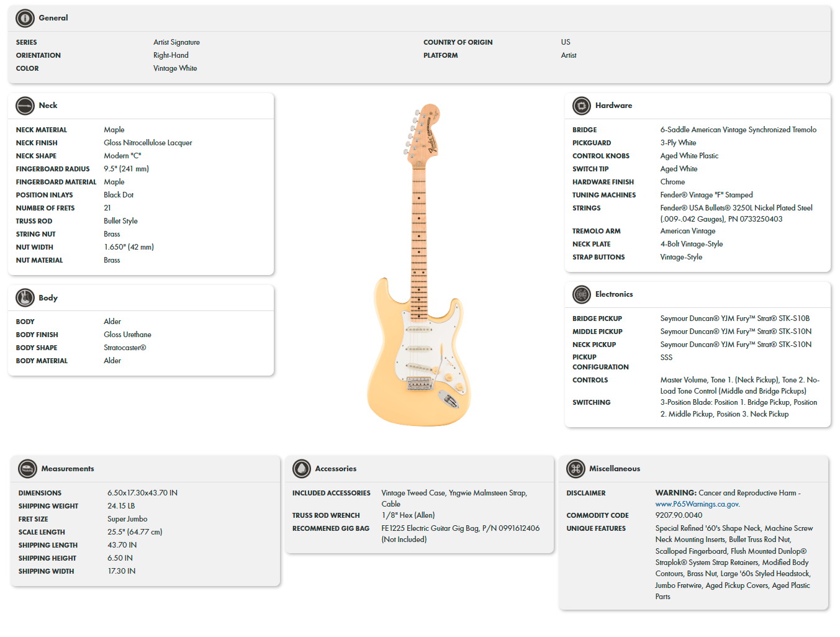Click the Measurements section ruler icon
The height and width of the screenshot is (637, 840).
point(27,469)
